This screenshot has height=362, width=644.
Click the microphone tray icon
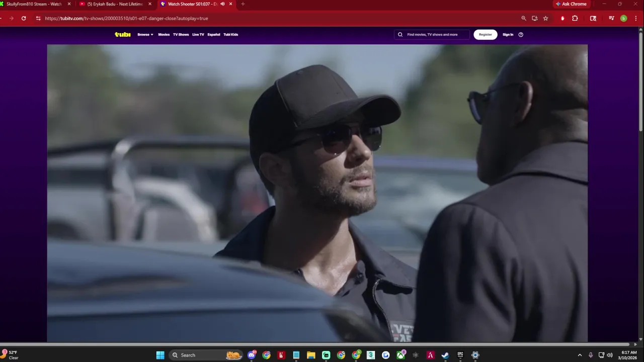(x=591, y=355)
